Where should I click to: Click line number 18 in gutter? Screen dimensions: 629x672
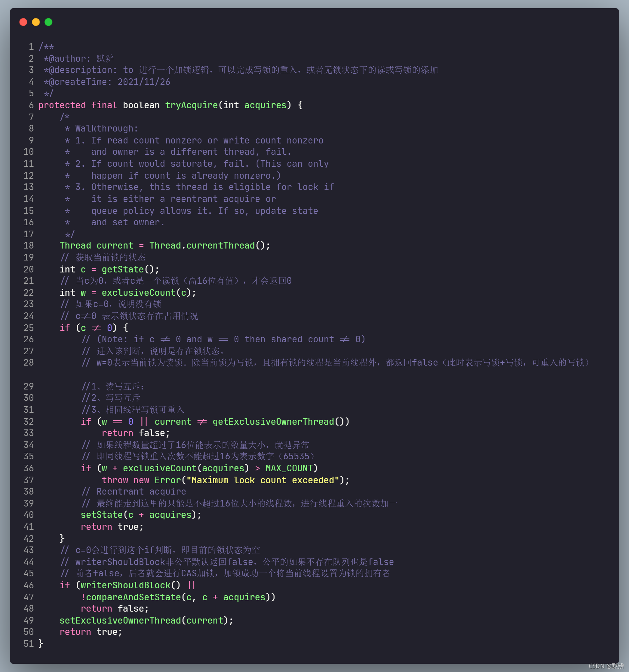pos(29,245)
